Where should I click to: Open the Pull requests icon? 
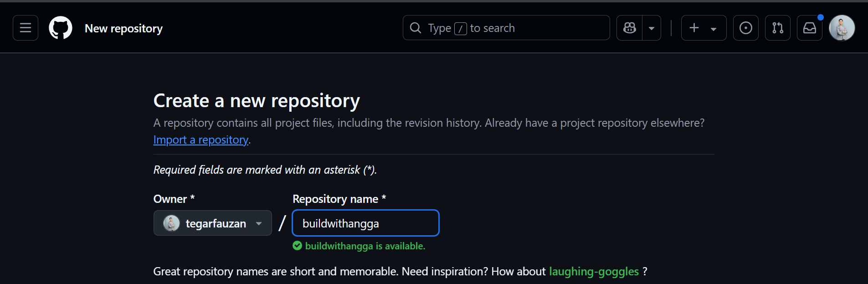tap(778, 28)
